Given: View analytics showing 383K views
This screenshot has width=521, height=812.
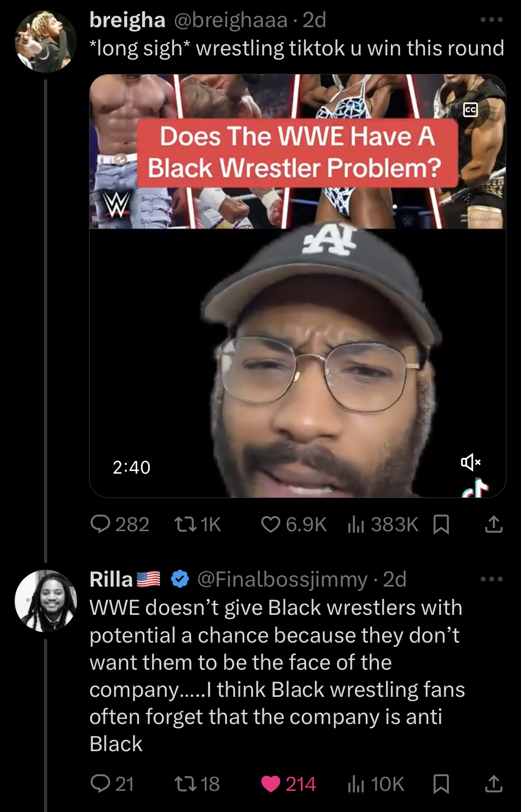Looking at the screenshot, I should point(356,524).
